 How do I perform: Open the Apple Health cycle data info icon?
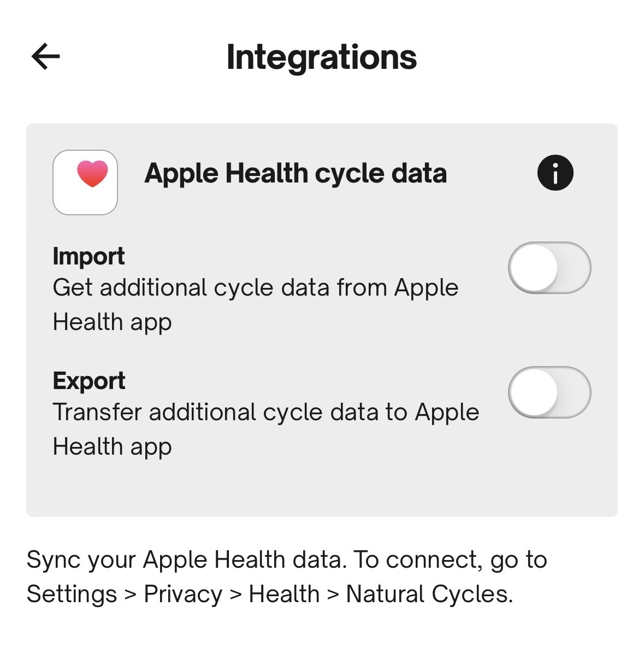pyautogui.click(x=555, y=173)
